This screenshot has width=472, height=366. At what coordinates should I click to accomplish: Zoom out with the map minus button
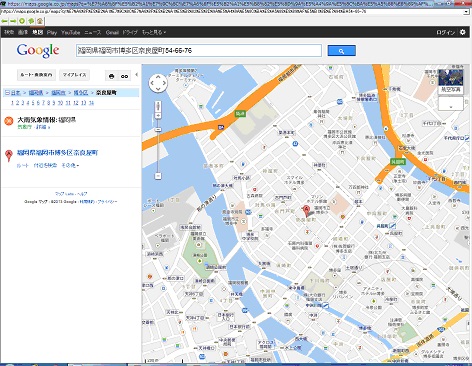point(158,176)
